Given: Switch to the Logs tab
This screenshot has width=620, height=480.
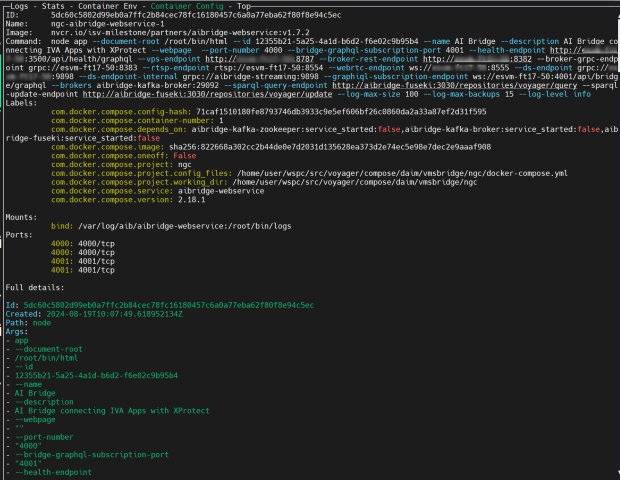Looking at the screenshot, I should 18,5.
